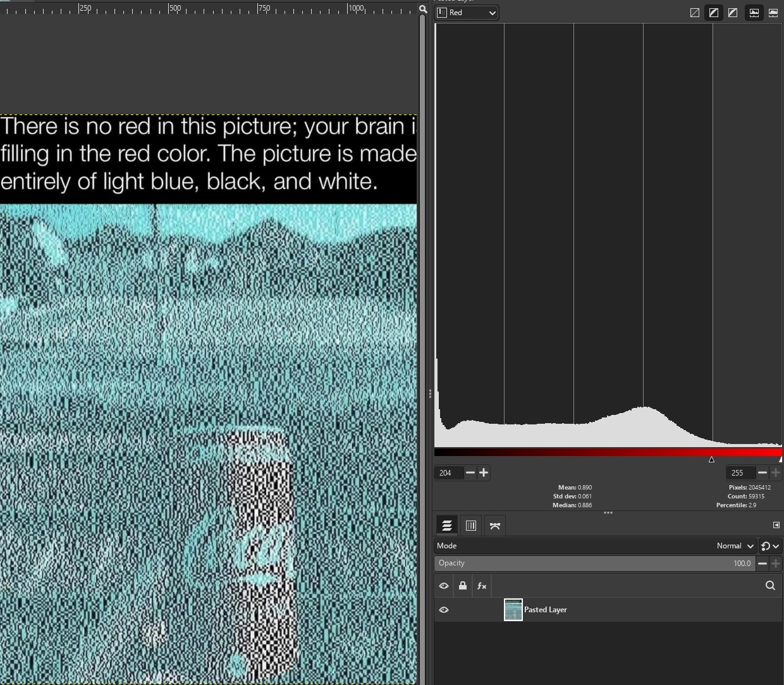Open the Red channel dropdown in histogram

pyautogui.click(x=467, y=13)
